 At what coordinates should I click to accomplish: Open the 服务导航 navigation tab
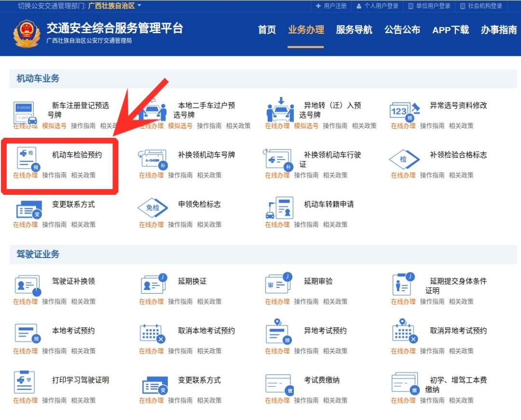(x=354, y=30)
